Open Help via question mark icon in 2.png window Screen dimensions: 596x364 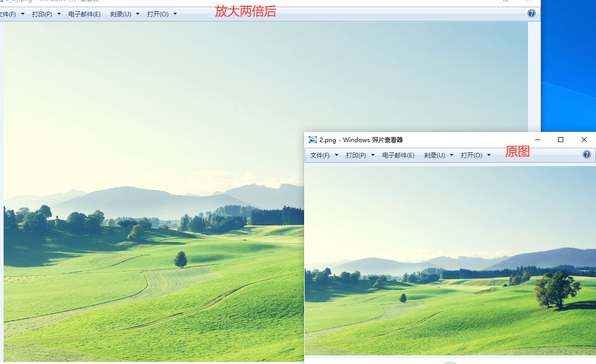click(x=586, y=154)
